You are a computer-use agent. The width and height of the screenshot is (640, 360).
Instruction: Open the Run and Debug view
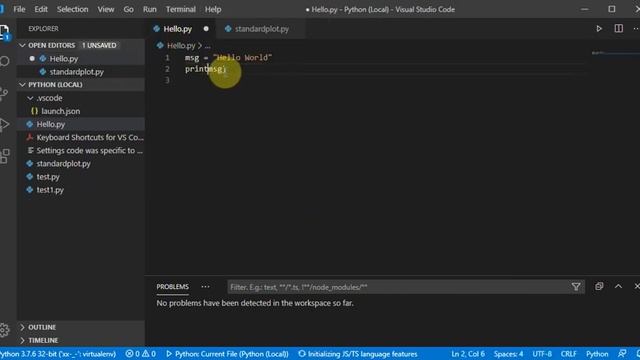pos(4,124)
